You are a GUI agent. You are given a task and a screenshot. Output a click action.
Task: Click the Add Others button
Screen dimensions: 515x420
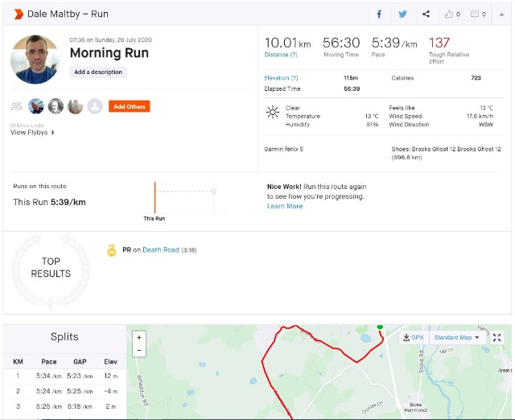130,106
